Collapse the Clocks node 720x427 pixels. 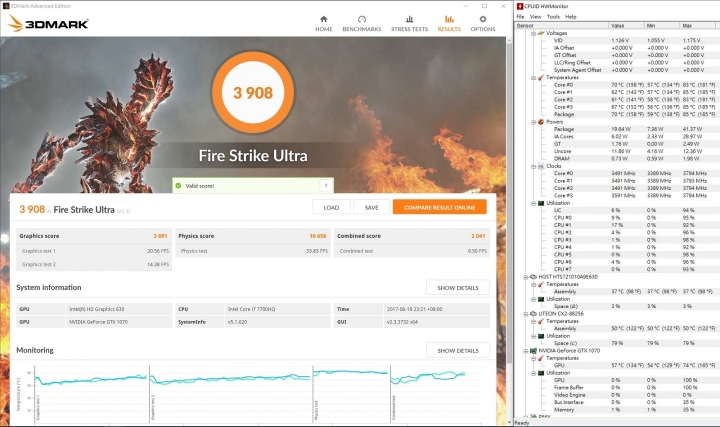coord(533,166)
